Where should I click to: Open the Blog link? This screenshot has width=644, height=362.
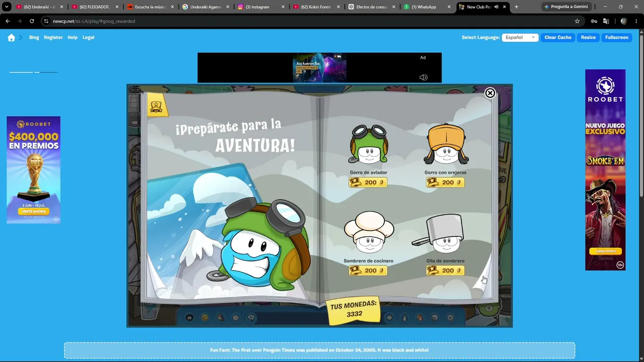tap(34, 37)
